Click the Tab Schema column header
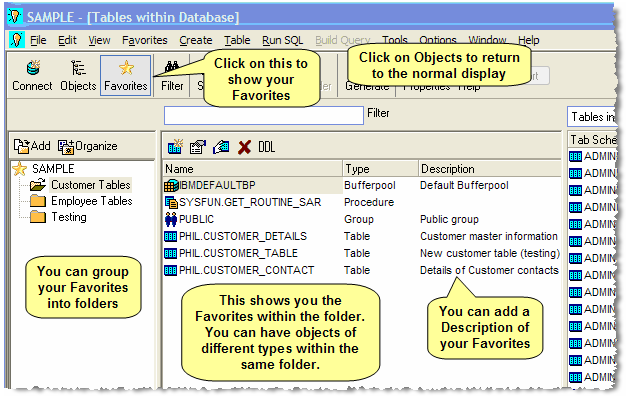 point(592,140)
